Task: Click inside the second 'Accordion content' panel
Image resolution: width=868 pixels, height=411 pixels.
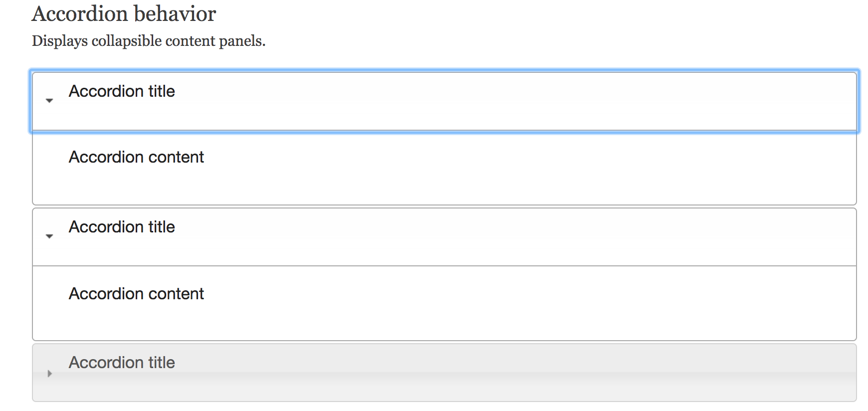Action: [136, 294]
